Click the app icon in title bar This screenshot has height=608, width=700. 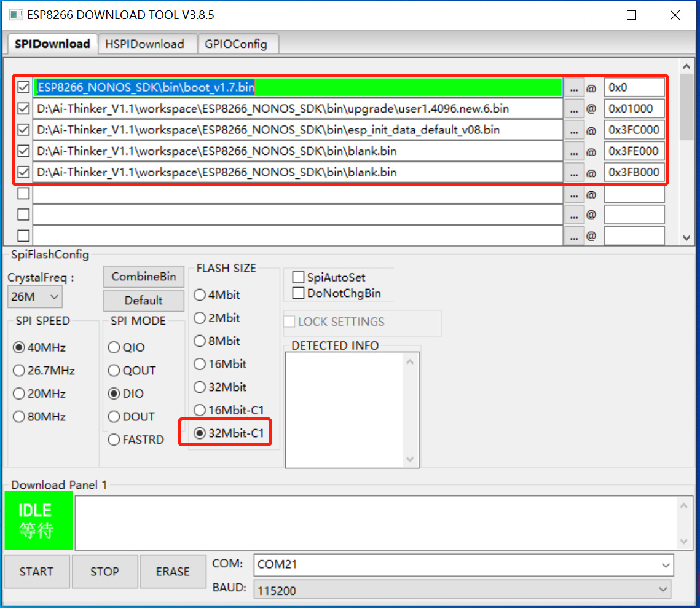(x=16, y=15)
